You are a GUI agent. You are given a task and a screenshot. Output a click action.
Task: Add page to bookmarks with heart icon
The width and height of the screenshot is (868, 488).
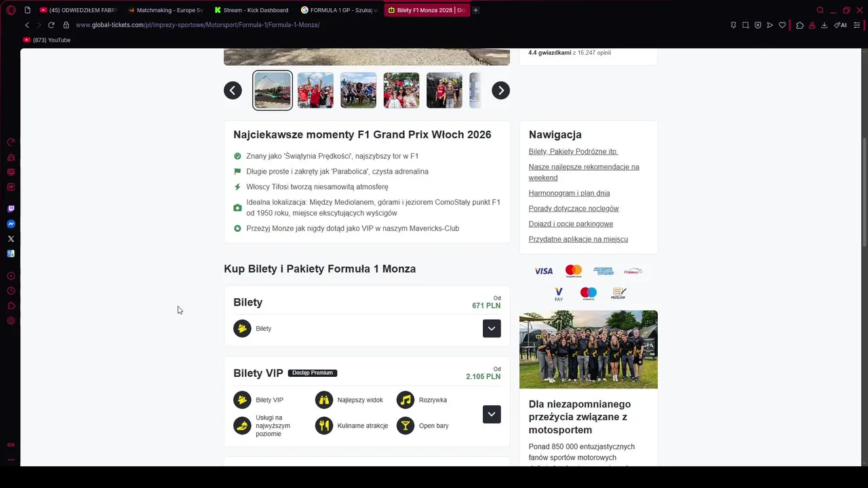click(782, 25)
